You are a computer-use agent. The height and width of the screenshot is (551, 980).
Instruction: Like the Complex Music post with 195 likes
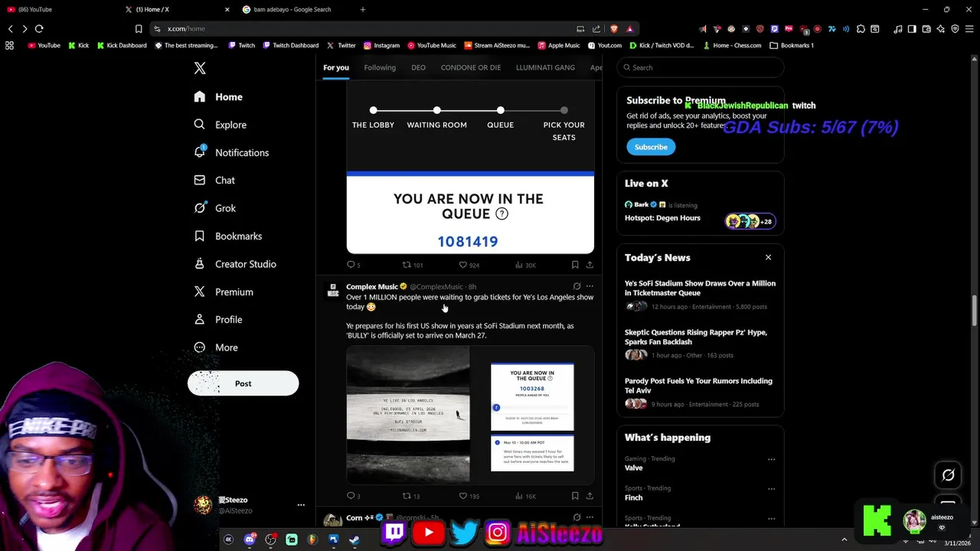point(469,496)
